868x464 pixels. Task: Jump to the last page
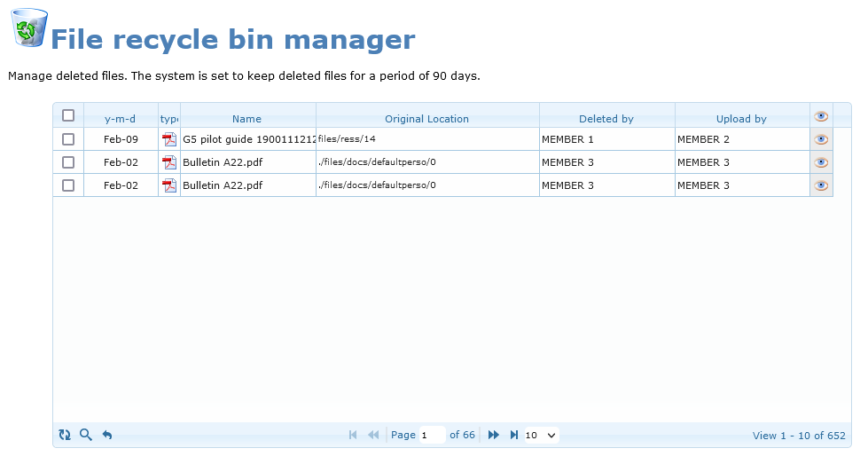click(513, 435)
